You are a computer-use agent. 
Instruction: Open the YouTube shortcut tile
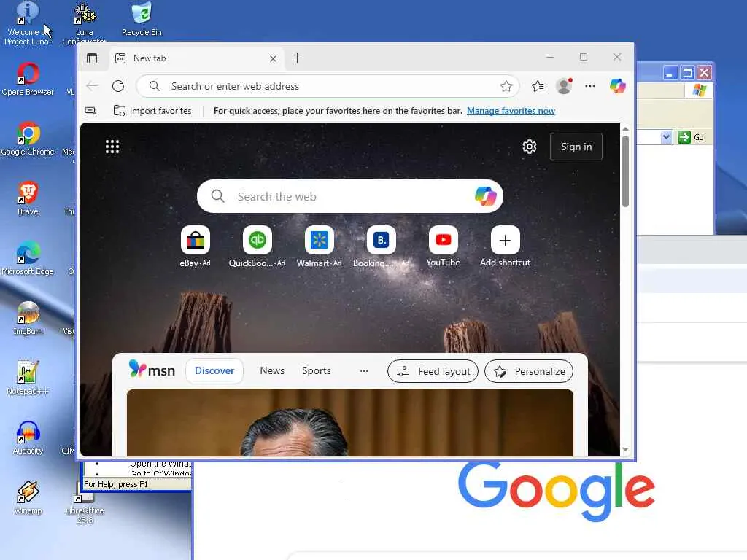tap(443, 240)
